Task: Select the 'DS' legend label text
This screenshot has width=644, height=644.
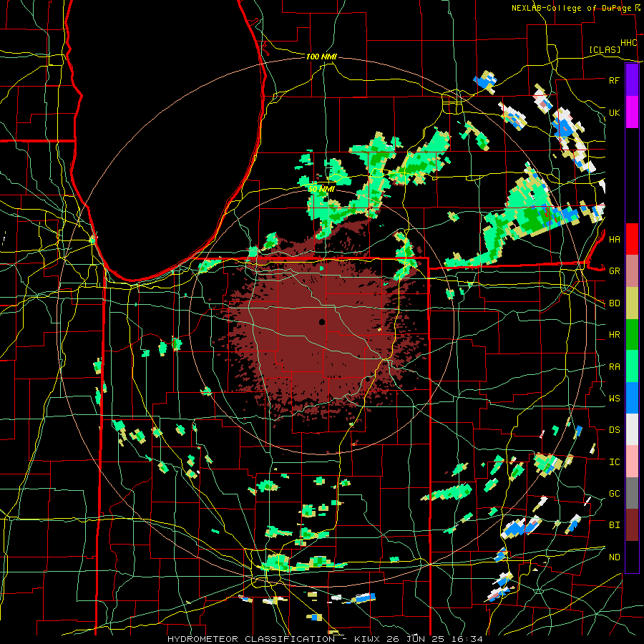Action: pos(614,429)
